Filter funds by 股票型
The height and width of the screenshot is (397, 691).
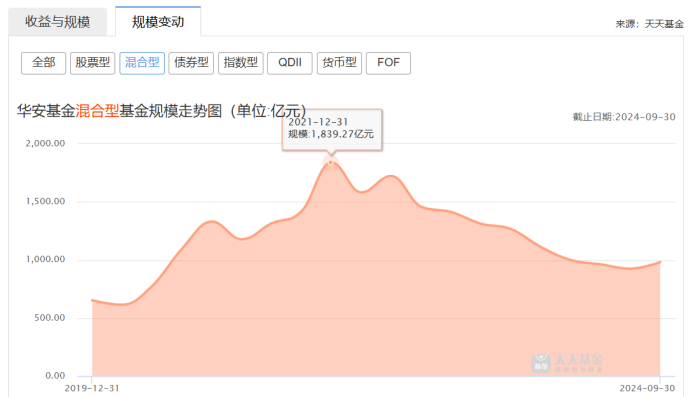[x=93, y=63]
